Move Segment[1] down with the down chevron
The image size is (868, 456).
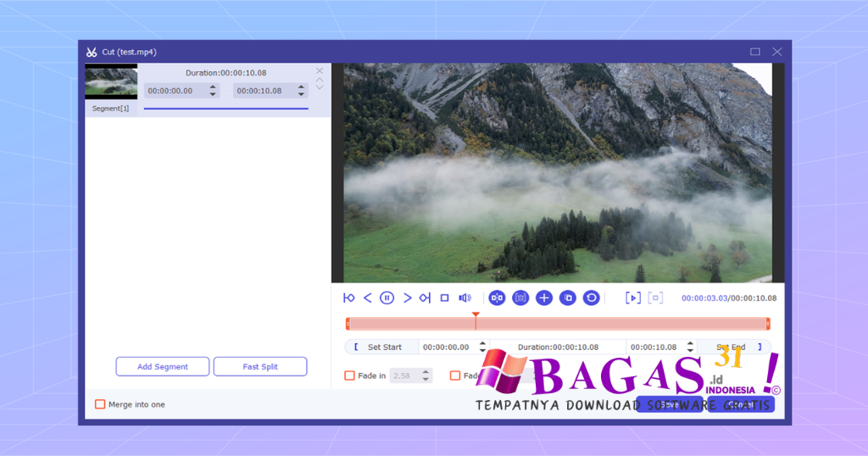click(320, 87)
